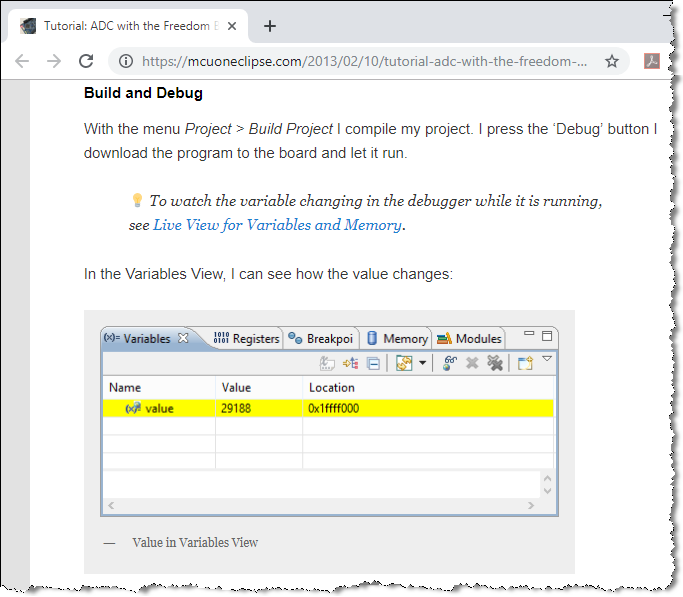View site information icon in address bar
Viewport: 683px width, 597px height.
pyautogui.click(x=126, y=61)
